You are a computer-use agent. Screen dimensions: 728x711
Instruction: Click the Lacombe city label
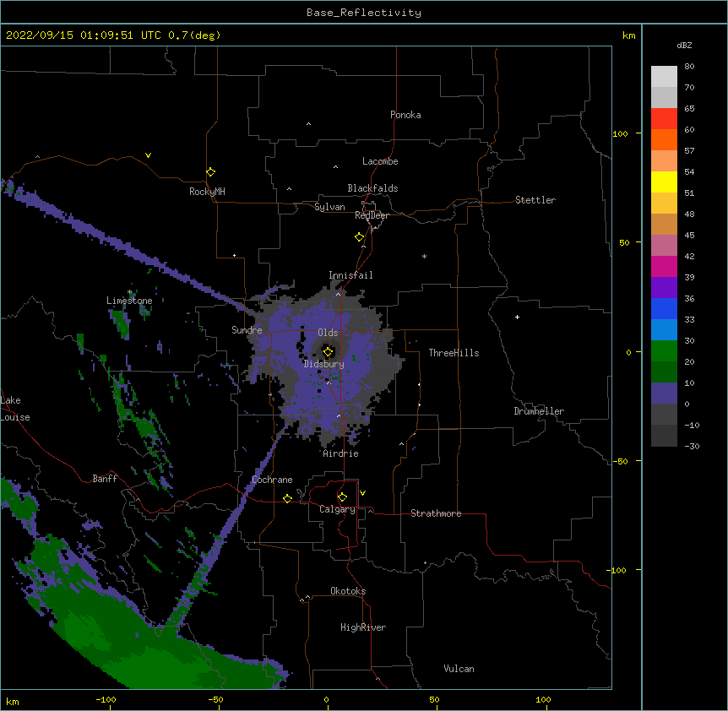click(380, 161)
